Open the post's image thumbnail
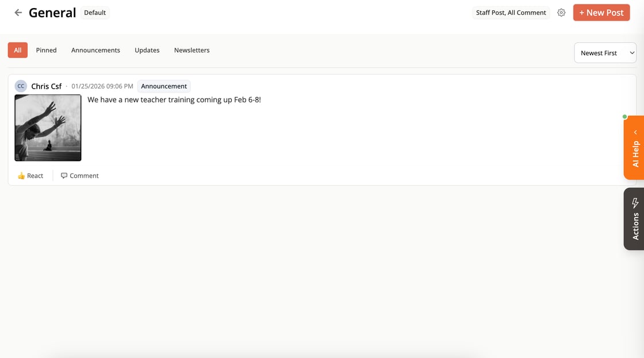Image resolution: width=644 pixels, height=358 pixels. [x=48, y=127]
